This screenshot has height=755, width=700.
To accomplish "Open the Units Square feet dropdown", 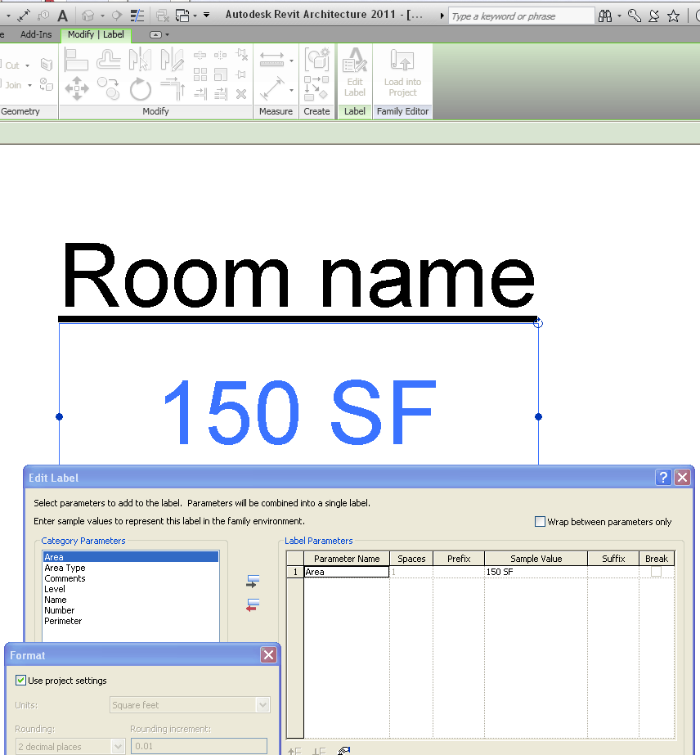I will 262,705.
